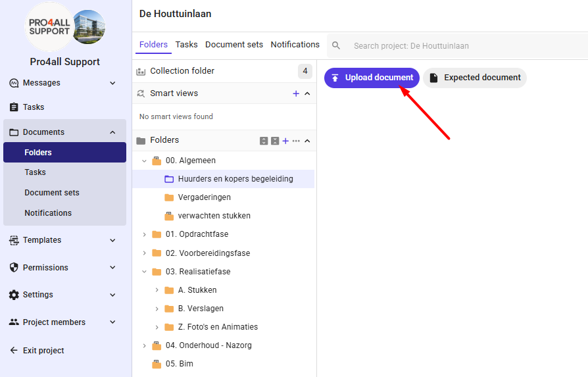This screenshot has height=377, width=588.
Task: Add a new smart view plus icon
Action: pos(296,93)
